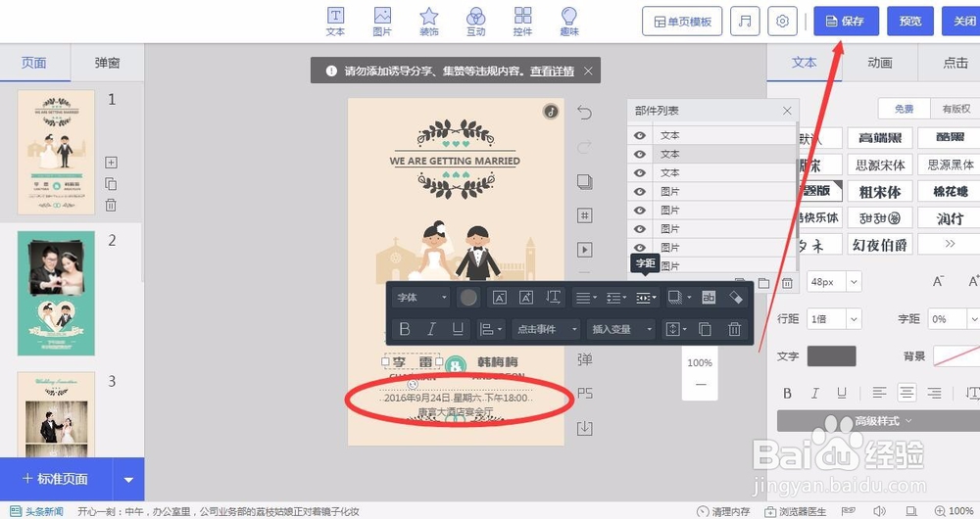Toggle bold in the floating toolbar
This screenshot has width=980, height=519.
(405, 329)
